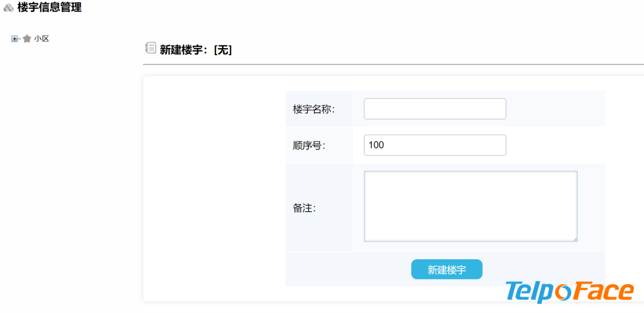Click the 楼宇名称 field label
The height and width of the screenshot is (313, 644).
(314, 109)
